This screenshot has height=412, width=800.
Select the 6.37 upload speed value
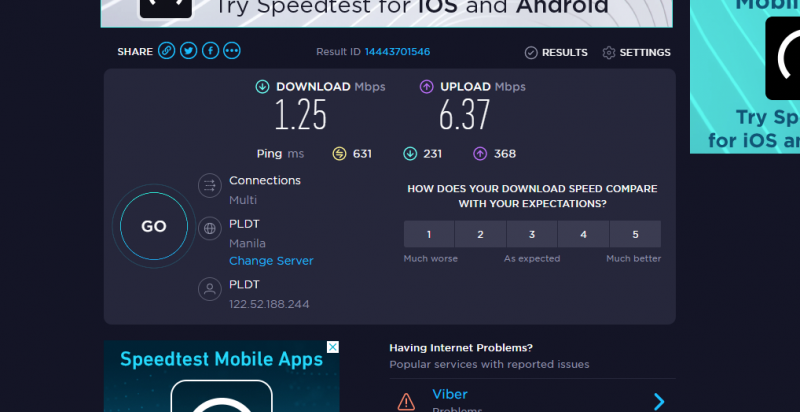(x=464, y=115)
